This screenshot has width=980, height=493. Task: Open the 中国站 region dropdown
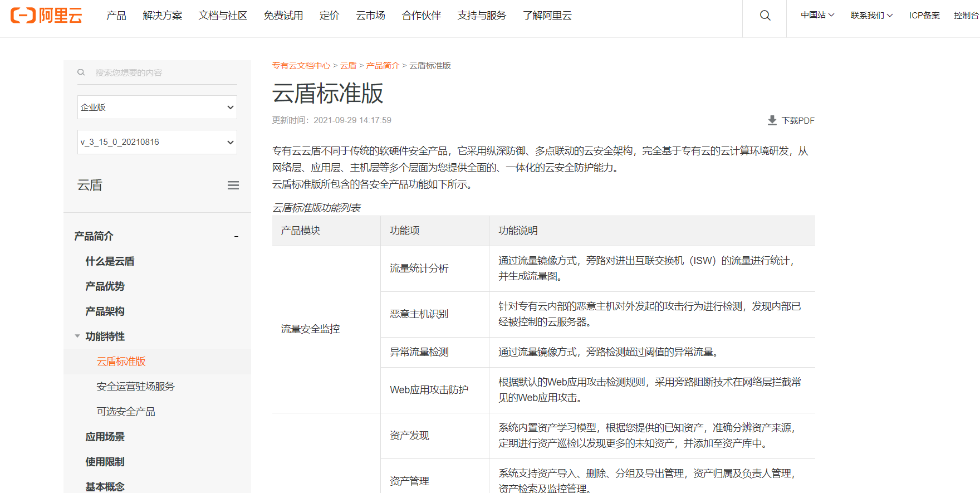pyautogui.click(x=817, y=15)
